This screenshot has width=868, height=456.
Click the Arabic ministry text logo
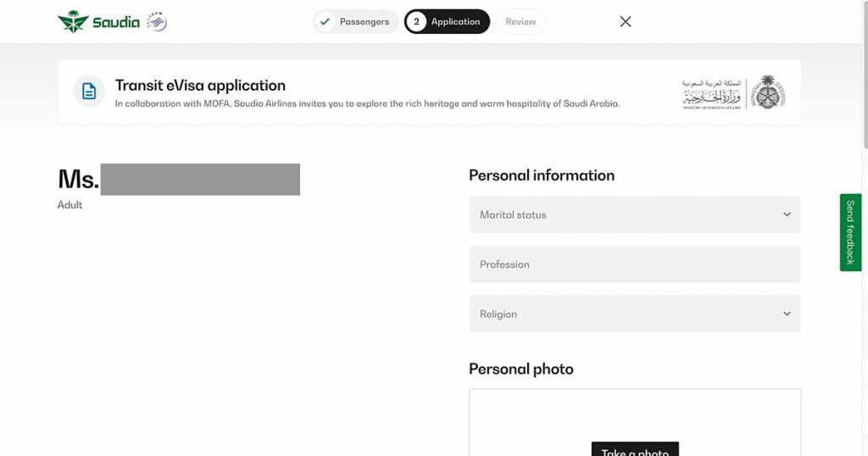tap(711, 93)
